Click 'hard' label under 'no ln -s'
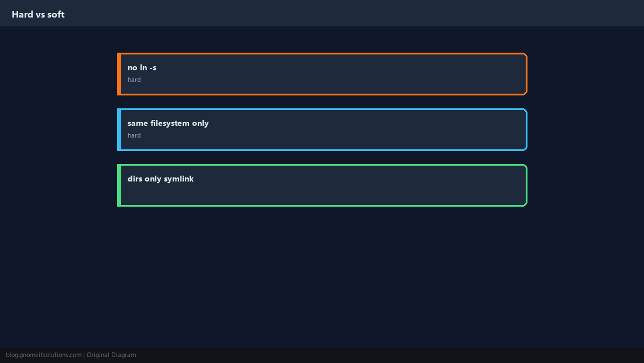644x363 pixels. click(134, 80)
